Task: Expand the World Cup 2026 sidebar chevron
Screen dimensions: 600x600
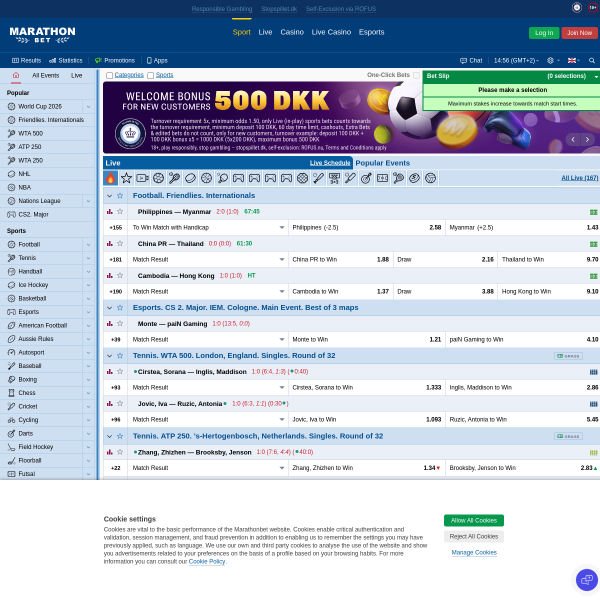Action: (88, 107)
